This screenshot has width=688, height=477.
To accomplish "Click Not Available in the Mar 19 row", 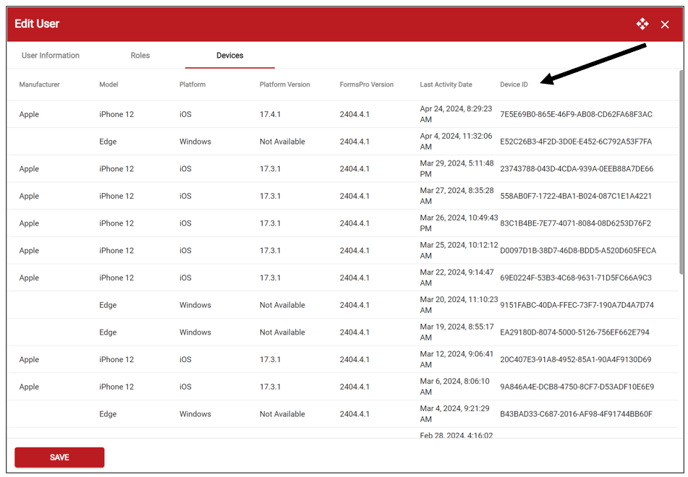I will pyautogui.click(x=282, y=332).
